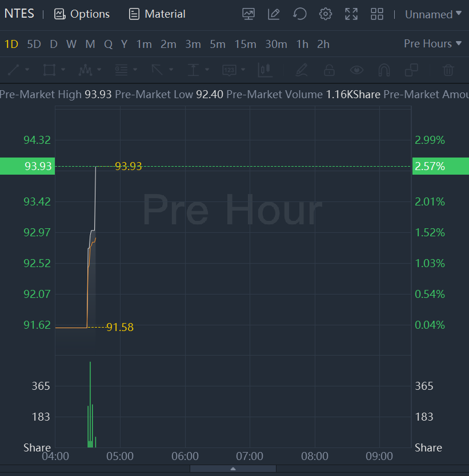
Task: Open the multi-chart grid layout icon
Action: click(377, 14)
